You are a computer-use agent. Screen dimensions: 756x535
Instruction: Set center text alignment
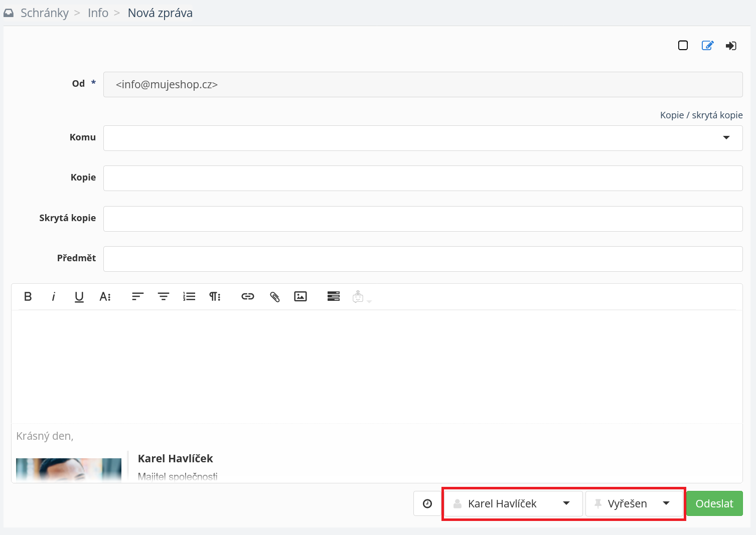[x=164, y=296]
